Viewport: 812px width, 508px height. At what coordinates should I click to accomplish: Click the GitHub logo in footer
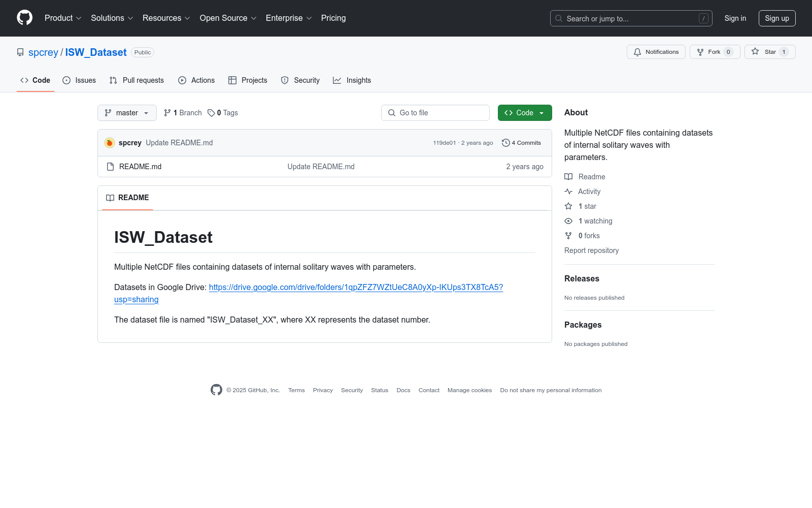tap(216, 390)
